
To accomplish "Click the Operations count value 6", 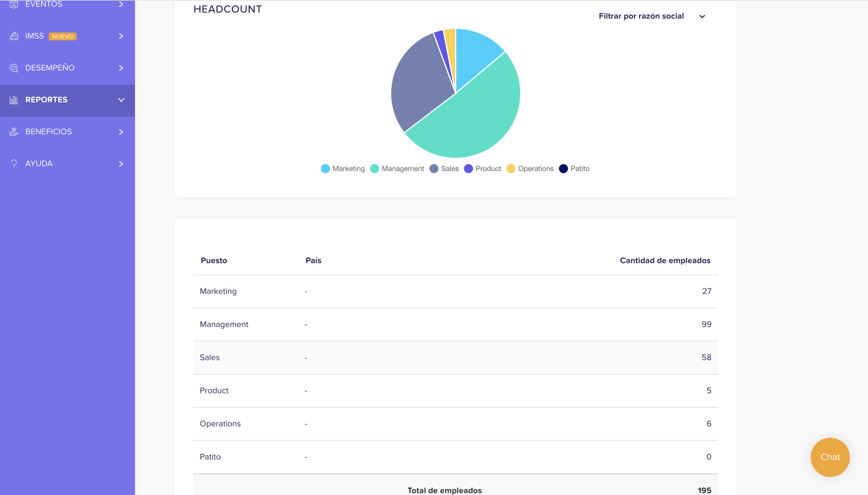I will point(709,424).
